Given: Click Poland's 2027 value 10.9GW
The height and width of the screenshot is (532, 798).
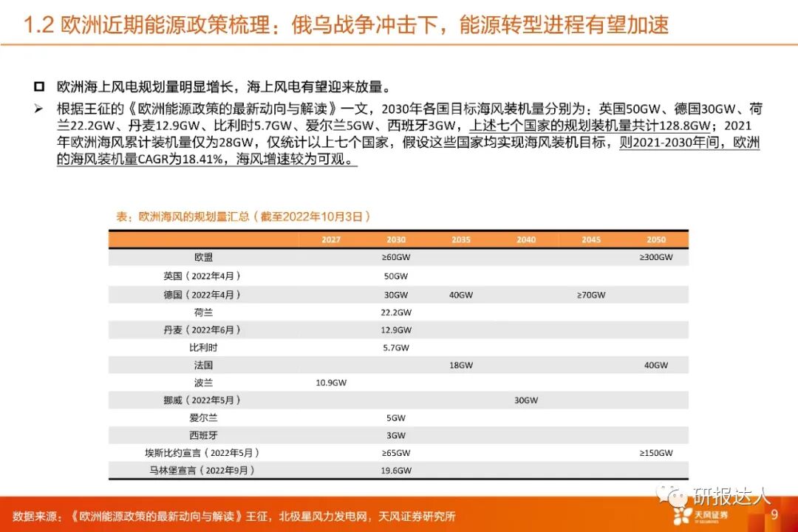Looking at the screenshot, I should pyautogui.click(x=331, y=382).
